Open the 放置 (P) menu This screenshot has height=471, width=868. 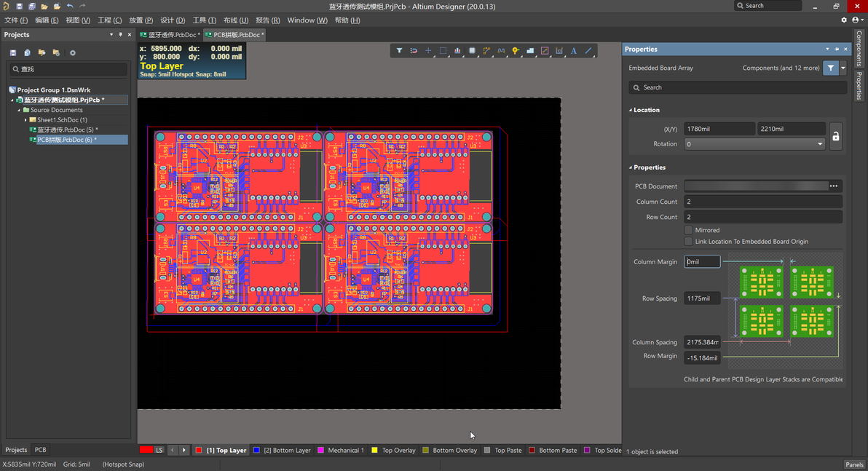point(141,20)
